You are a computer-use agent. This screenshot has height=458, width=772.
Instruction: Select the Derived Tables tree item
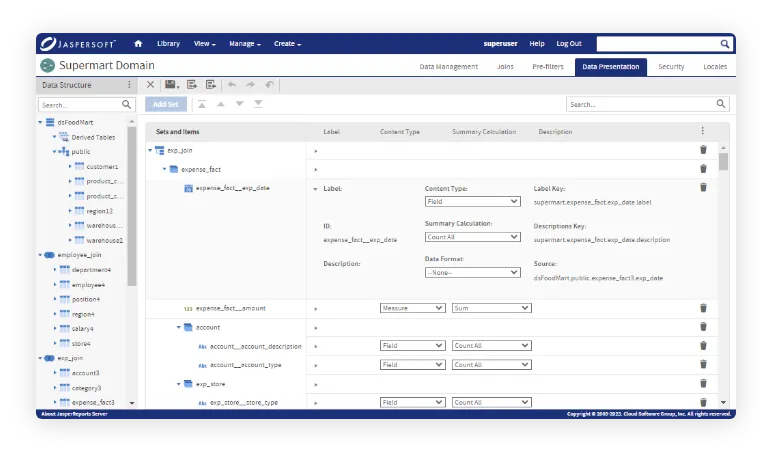[93, 137]
